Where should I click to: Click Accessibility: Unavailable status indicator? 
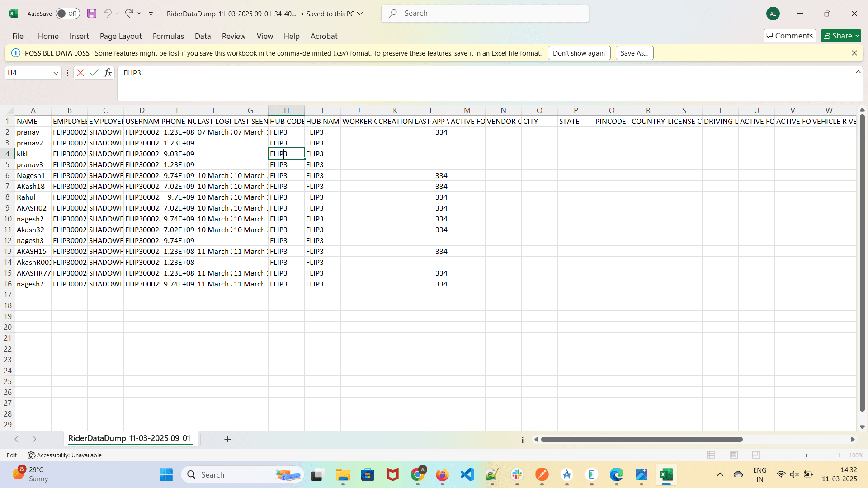[65, 455]
